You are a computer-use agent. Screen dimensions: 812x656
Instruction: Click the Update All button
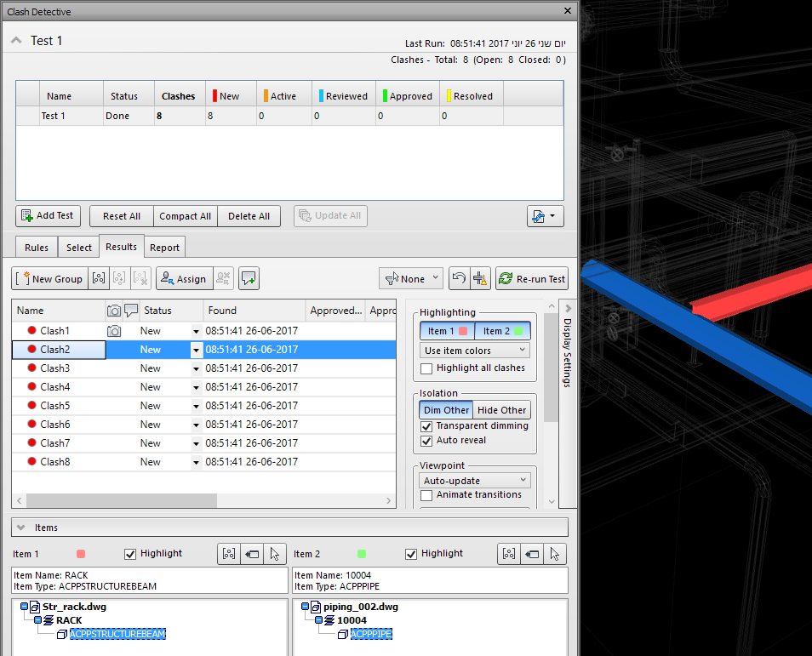(x=330, y=216)
